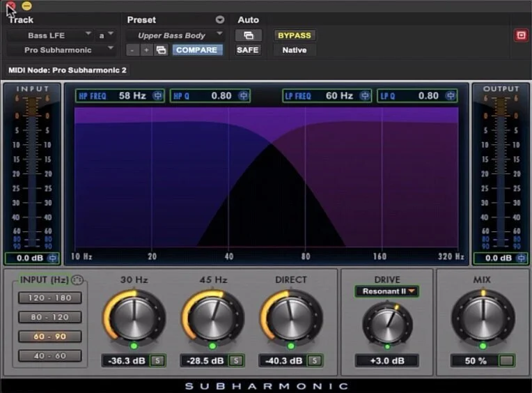This screenshot has height=393, width=532.
Task: Toggle the DIRECT green enable light
Action: 291,346
